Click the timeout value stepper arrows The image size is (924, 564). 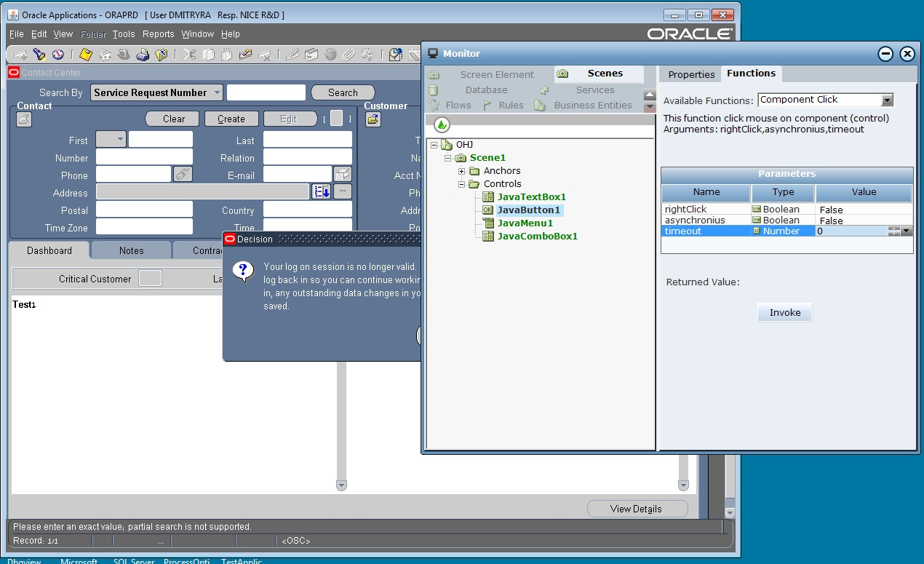tap(894, 231)
